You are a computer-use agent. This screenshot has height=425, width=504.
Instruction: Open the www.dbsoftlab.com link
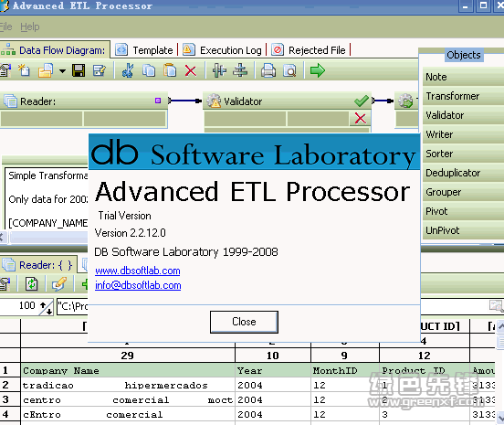pyautogui.click(x=138, y=271)
